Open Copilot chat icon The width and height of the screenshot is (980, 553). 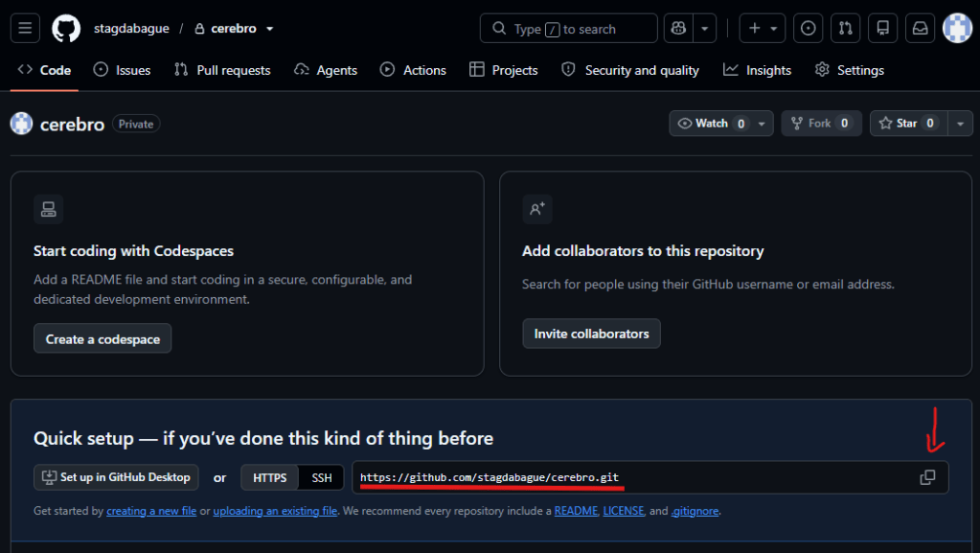(678, 28)
